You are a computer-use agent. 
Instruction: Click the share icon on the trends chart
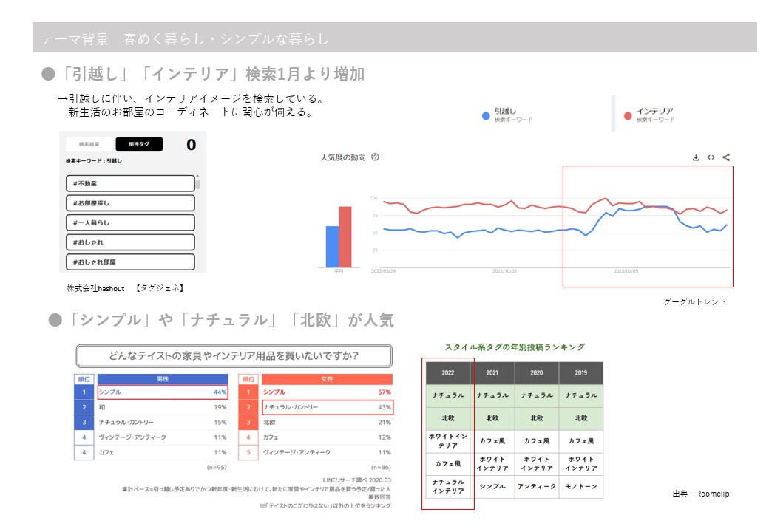pyautogui.click(x=726, y=157)
